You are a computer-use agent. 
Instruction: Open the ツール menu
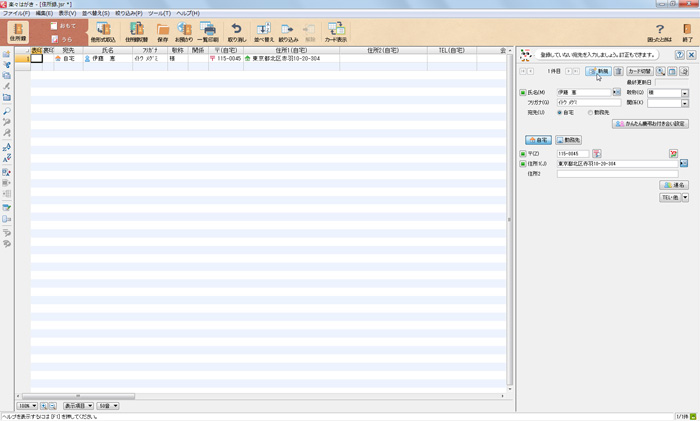[x=159, y=13]
